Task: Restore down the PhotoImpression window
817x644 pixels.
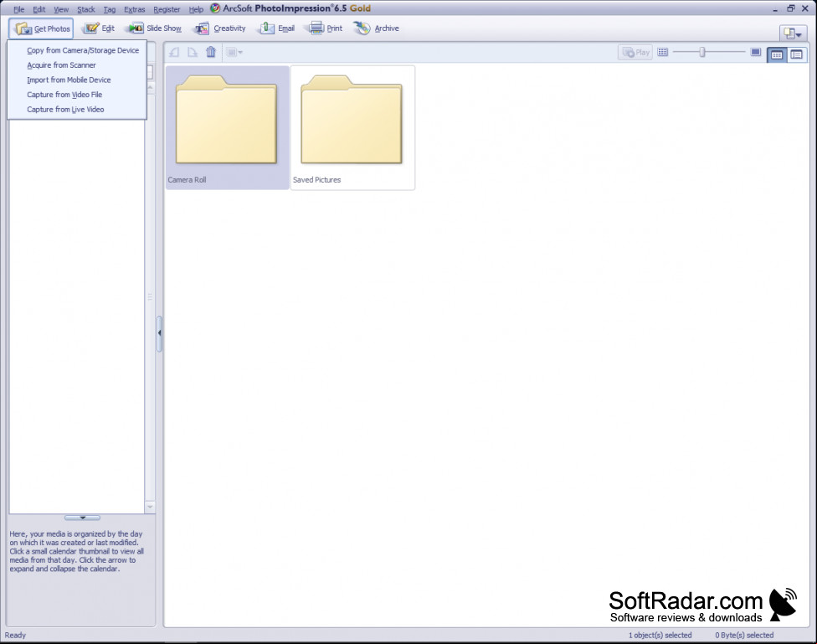Action: 790,8
